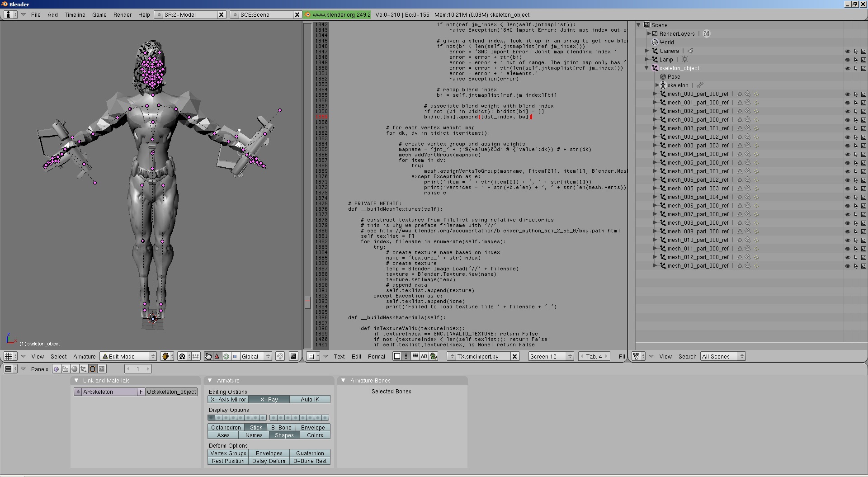Toggle the 3D transform manipulator hand icon
This screenshot has width=868, height=477.
(x=208, y=356)
